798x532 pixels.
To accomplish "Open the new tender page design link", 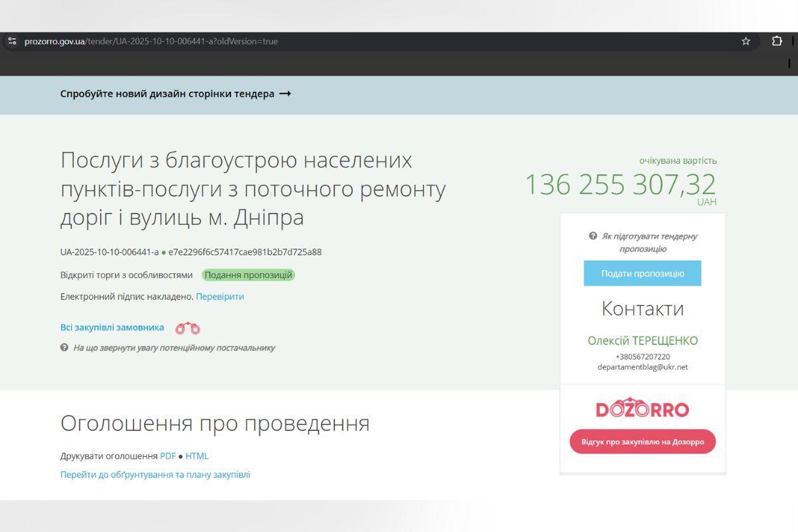I will coord(166,94).
